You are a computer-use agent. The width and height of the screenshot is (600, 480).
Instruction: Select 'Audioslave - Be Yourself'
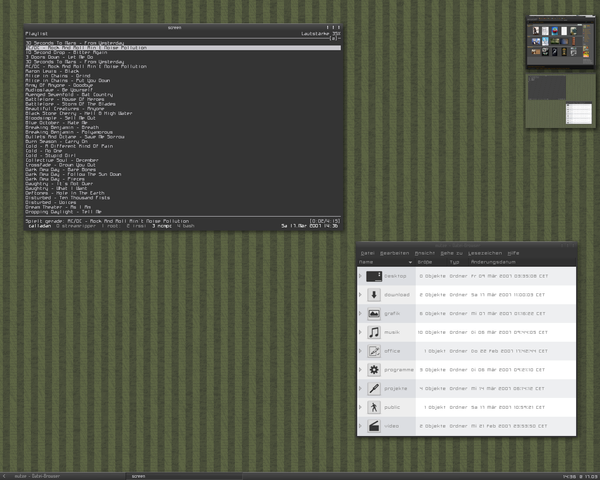[59, 90]
